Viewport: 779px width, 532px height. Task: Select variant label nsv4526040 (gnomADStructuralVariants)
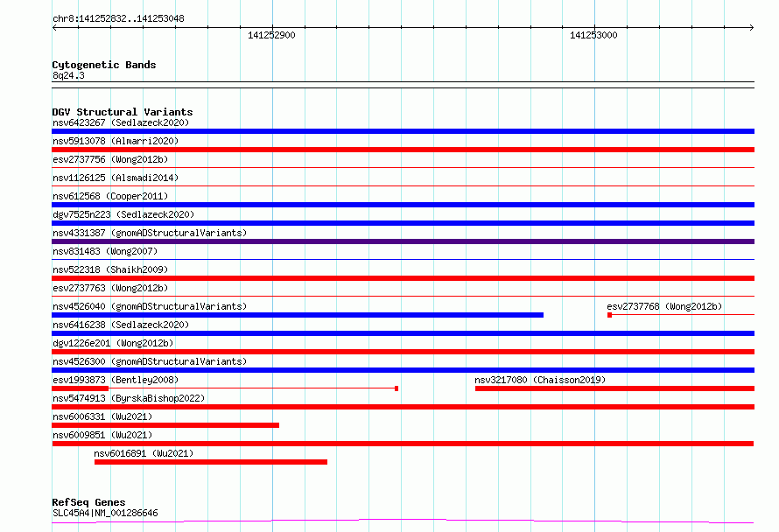tap(150, 306)
